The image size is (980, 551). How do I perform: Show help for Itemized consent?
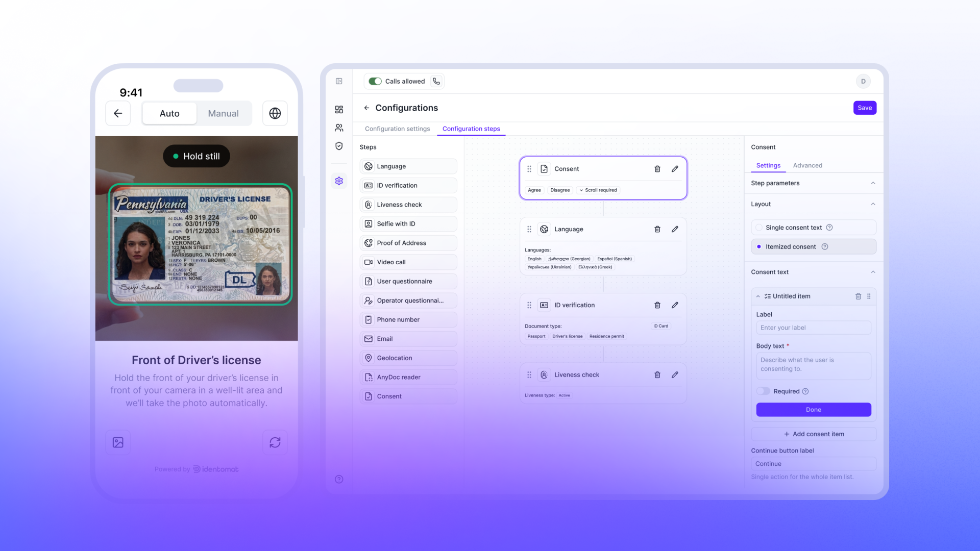tap(825, 246)
